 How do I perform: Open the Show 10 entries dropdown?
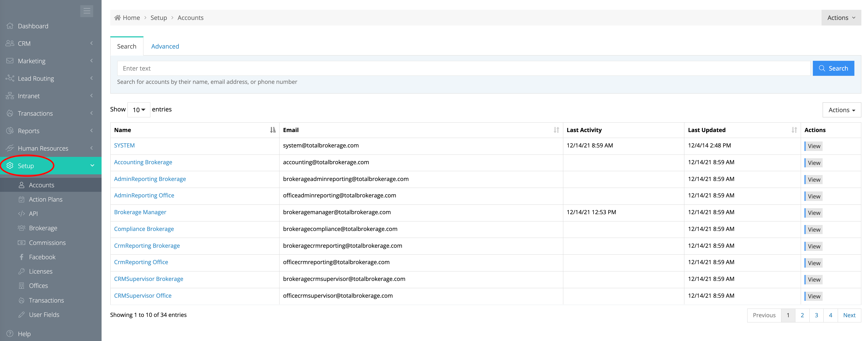click(x=139, y=110)
